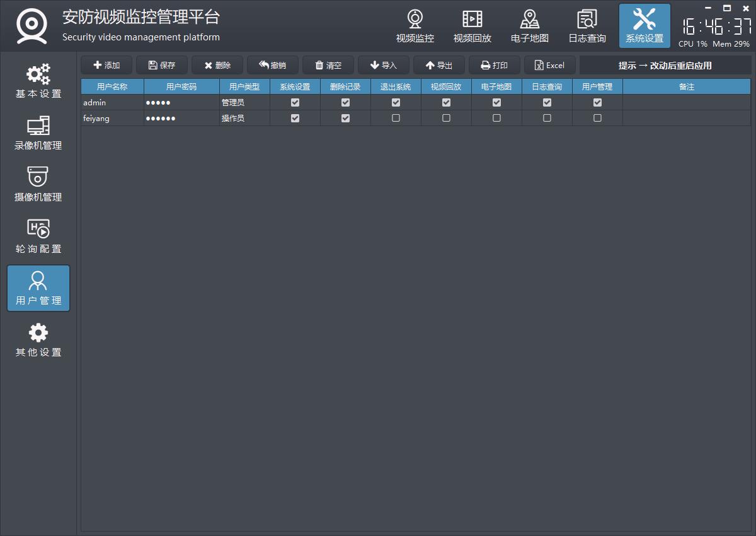Open 基本设置 basic settings in sidebar

point(38,81)
